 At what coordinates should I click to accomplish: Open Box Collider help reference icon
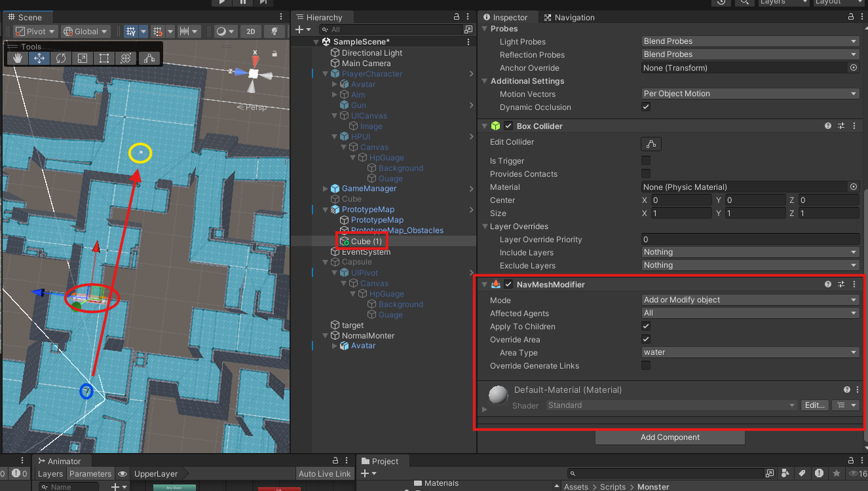[x=828, y=126]
